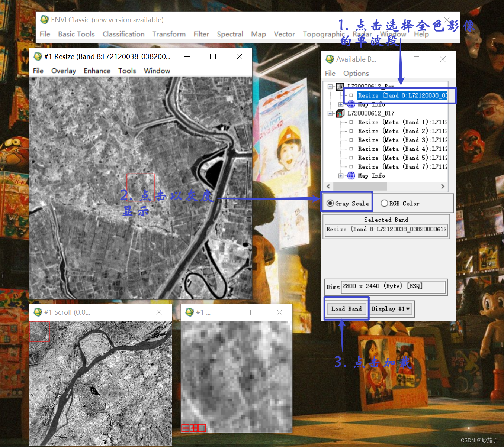This screenshot has height=447, width=504.
Task: Open Vector menu
Action: tap(284, 34)
